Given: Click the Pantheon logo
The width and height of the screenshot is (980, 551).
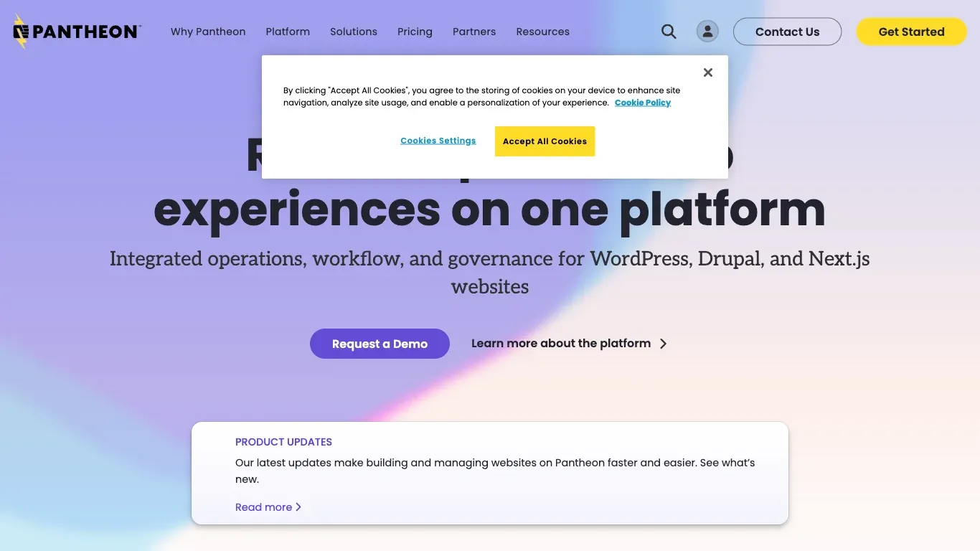Looking at the screenshot, I should 77,32.
